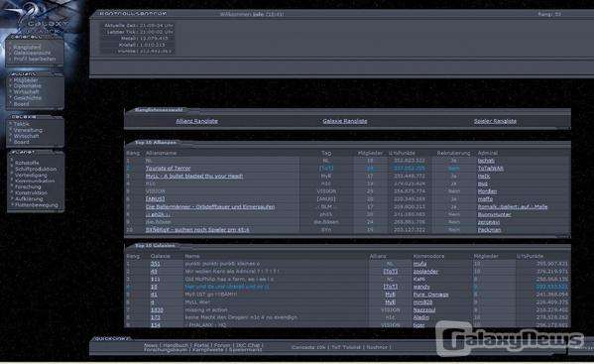Open the [ToT] alliance tag in the galaxy 43 row
594x364 pixels.
pyautogui.click(x=391, y=272)
